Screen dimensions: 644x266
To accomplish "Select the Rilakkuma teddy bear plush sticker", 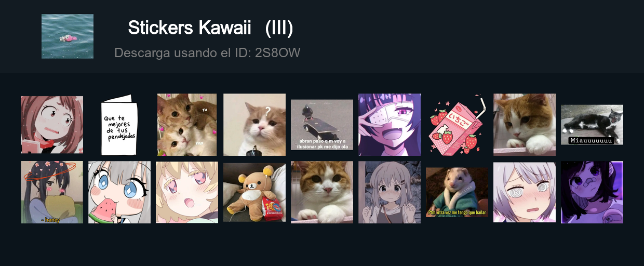I will click(x=254, y=192).
